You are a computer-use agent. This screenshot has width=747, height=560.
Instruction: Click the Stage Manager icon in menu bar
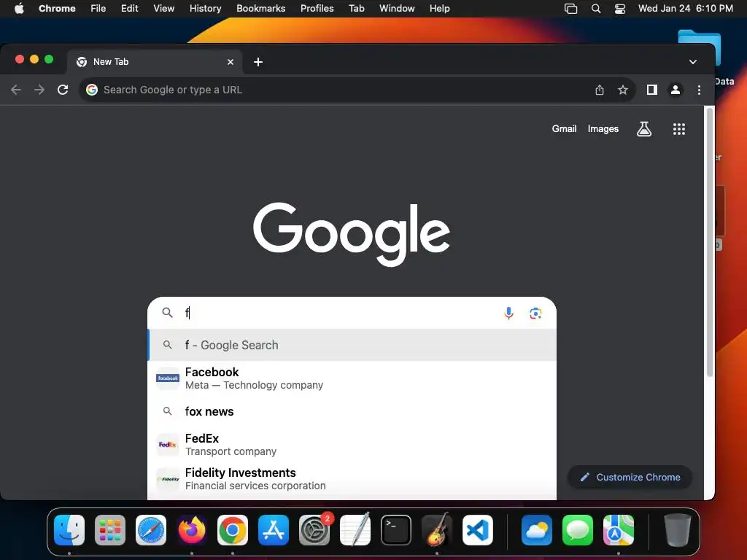[570, 9]
